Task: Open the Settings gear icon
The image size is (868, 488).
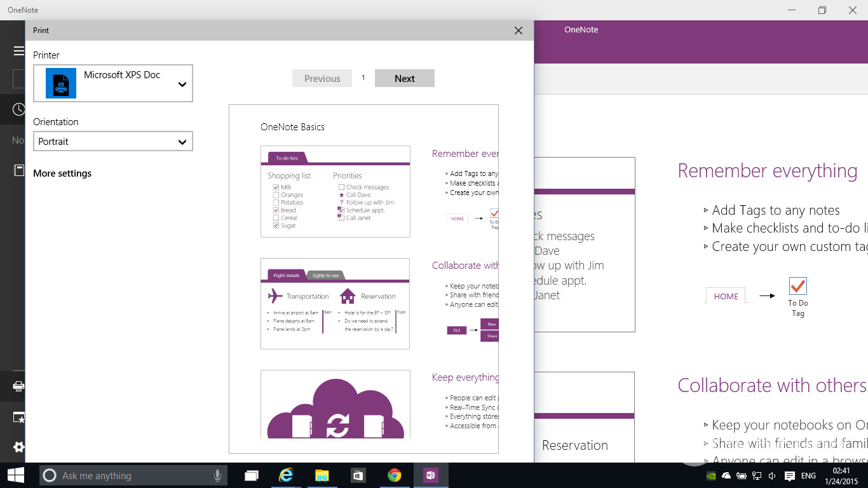Action: pyautogui.click(x=18, y=447)
